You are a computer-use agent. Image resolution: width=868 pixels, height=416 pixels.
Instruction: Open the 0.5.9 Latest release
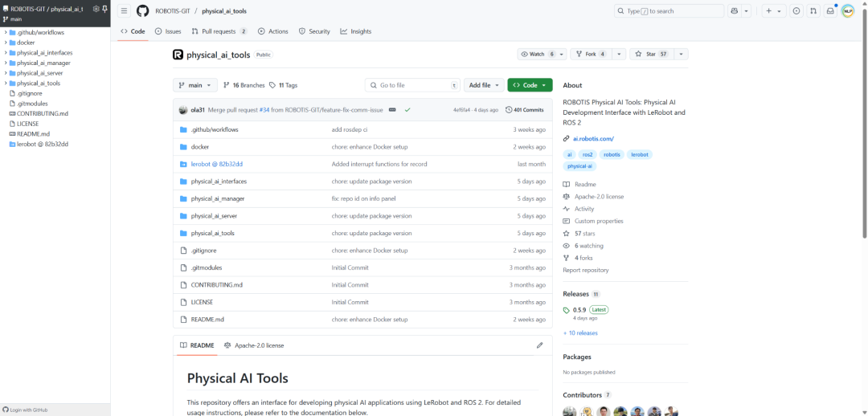[586, 310]
